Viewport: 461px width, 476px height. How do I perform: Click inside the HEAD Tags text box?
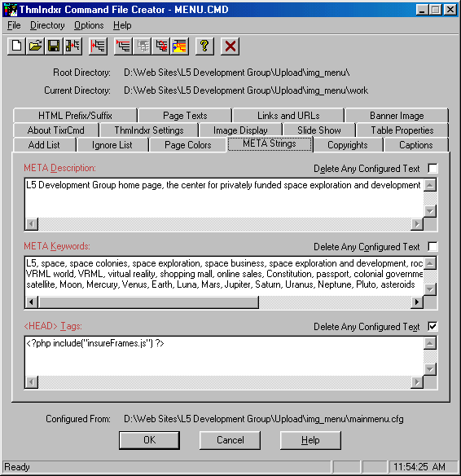click(x=224, y=356)
